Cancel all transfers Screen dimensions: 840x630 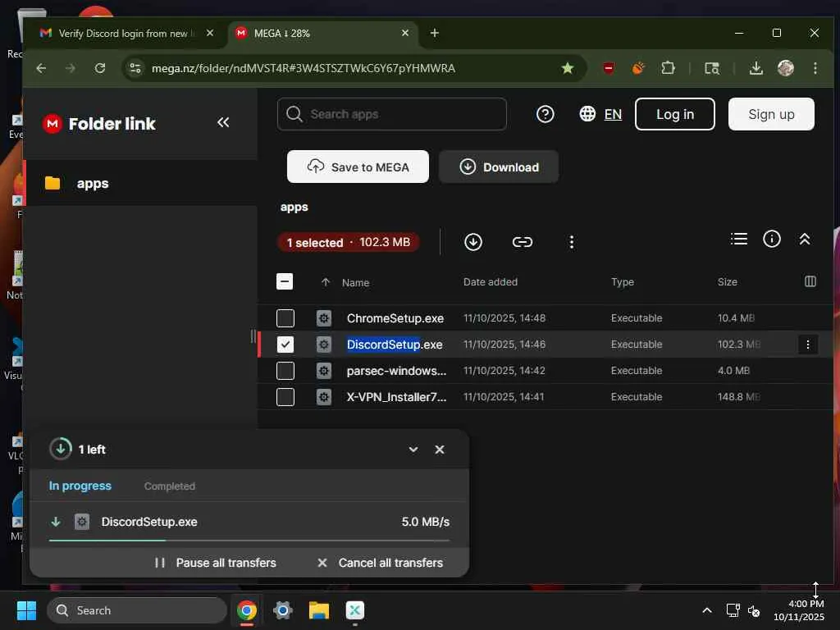[x=381, y=563]
